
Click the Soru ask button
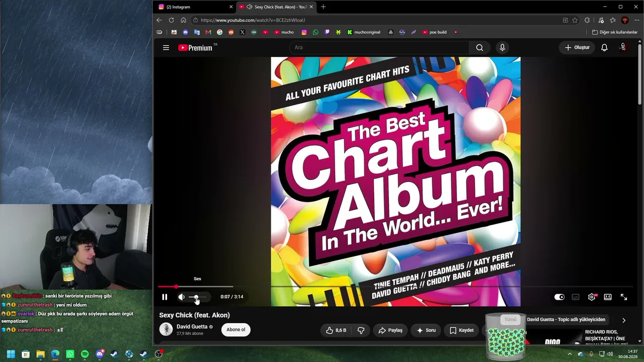pos(426,330)
